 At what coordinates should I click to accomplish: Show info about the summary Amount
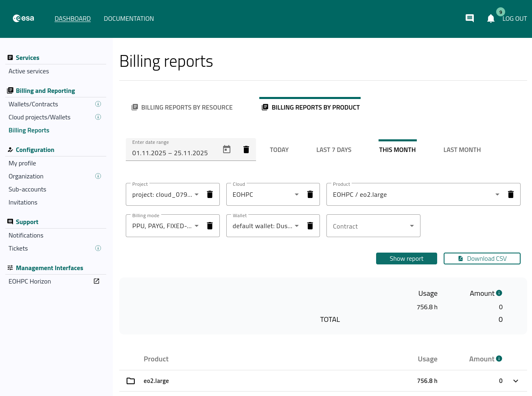(x=499, y=293)
